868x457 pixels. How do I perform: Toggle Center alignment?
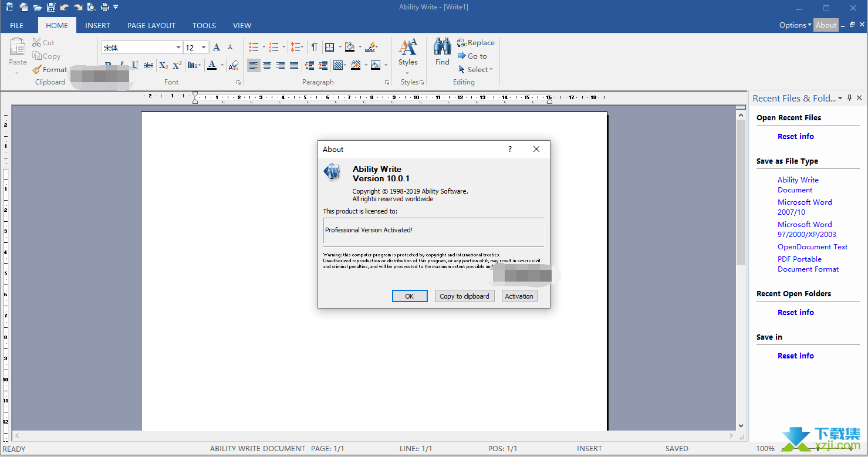coord(267,65)
